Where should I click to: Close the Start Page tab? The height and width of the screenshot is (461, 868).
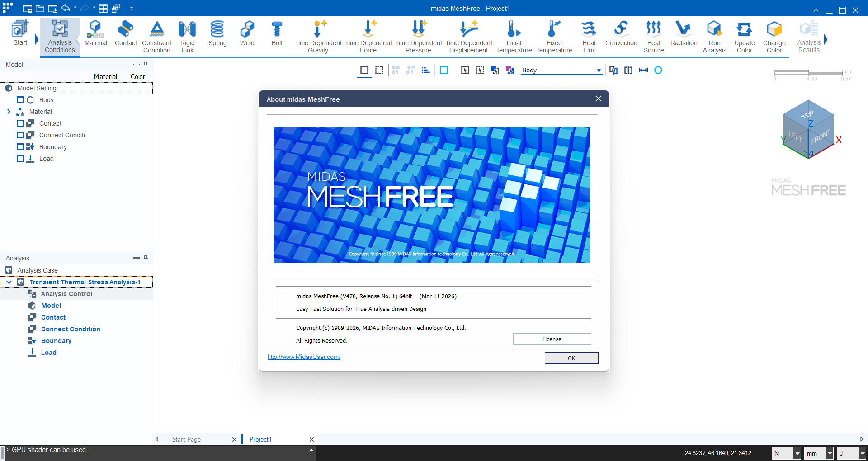coord(234,439)
